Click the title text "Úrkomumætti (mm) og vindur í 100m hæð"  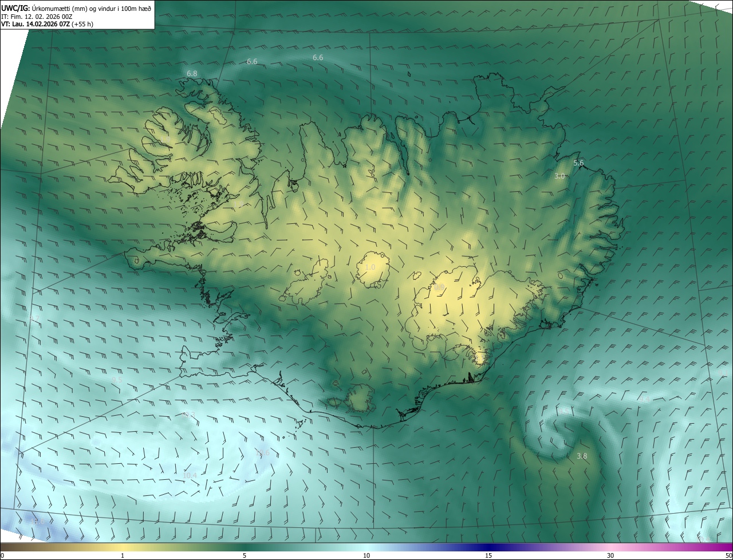92,9
